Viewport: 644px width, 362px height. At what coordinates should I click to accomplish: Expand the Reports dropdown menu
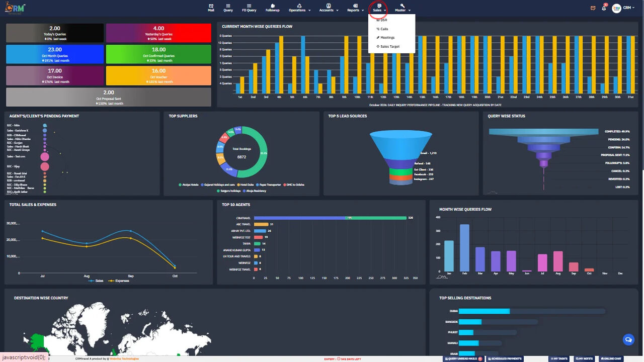pyautogui.click(x=355, y=8)
